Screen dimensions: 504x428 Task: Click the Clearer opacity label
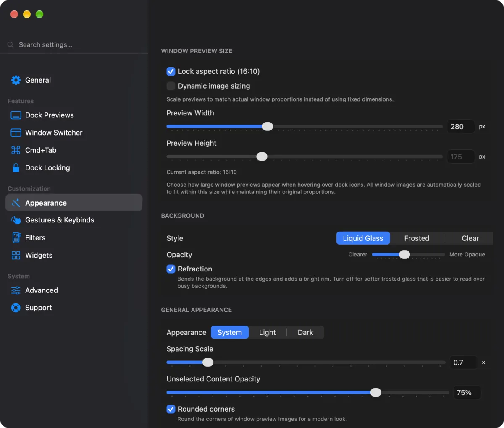pyautogui.click(x=358, y=255)
